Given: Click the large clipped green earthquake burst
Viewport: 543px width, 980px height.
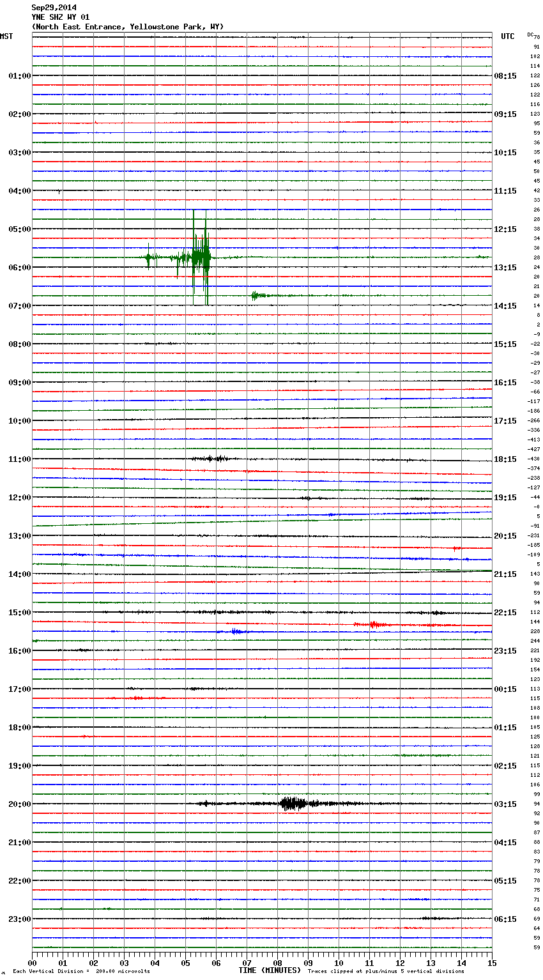Looking at the screenshot, I should coord(200,257).
